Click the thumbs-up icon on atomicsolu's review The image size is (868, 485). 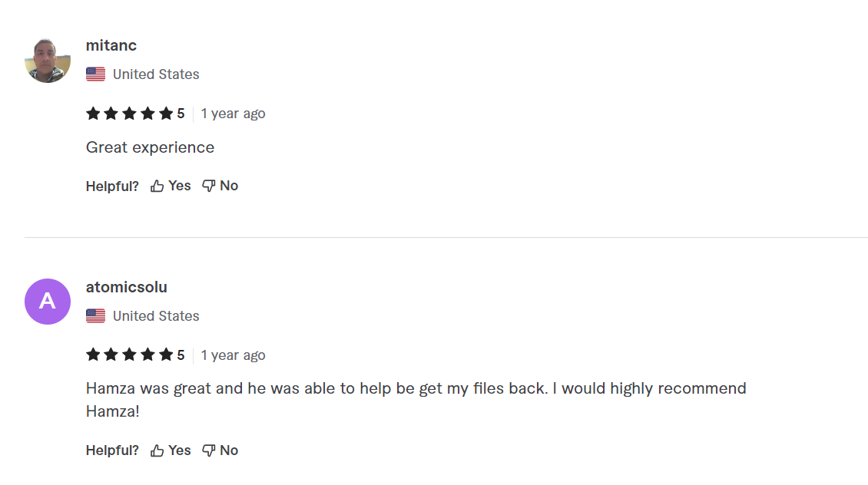click(x=157, y=450)
